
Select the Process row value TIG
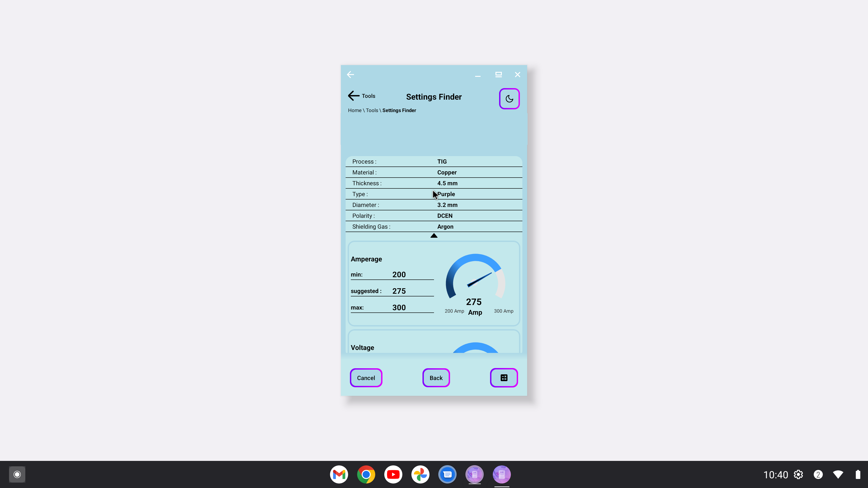442,162
